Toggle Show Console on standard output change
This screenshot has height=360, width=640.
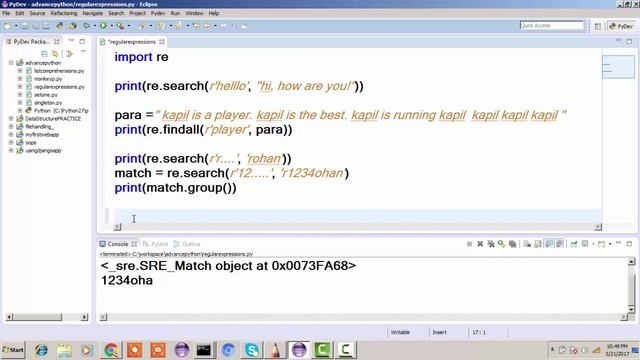pos(549,244)
